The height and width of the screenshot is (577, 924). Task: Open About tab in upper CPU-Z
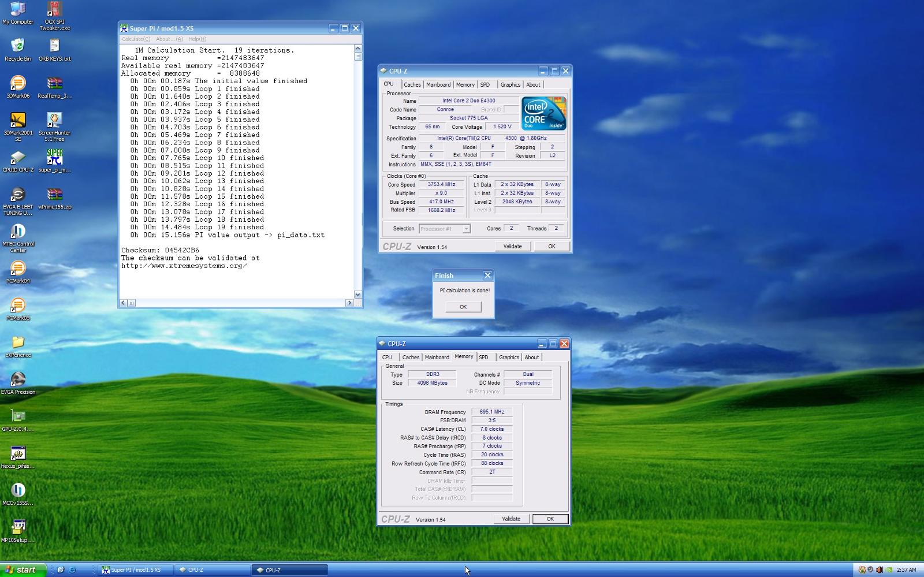(x=533, y=84)
